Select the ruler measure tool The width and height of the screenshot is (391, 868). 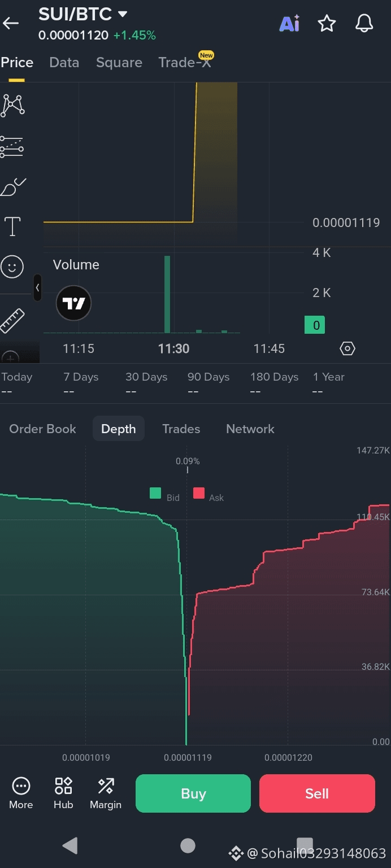point(12,320)
